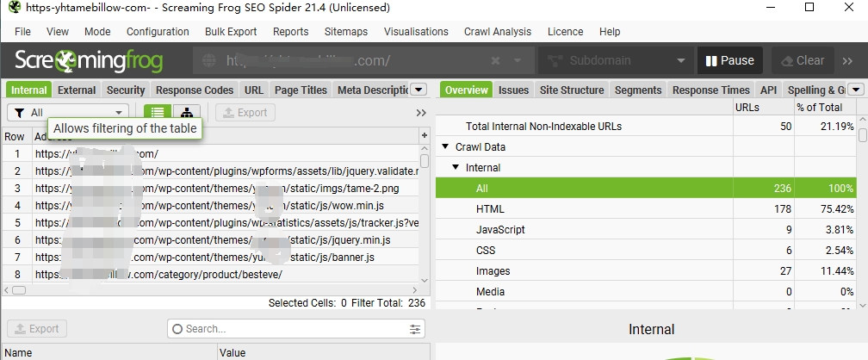Open the left tabs overflow dropdown
Viewport: 868px width, 360px height.
(x=419, y=90)
